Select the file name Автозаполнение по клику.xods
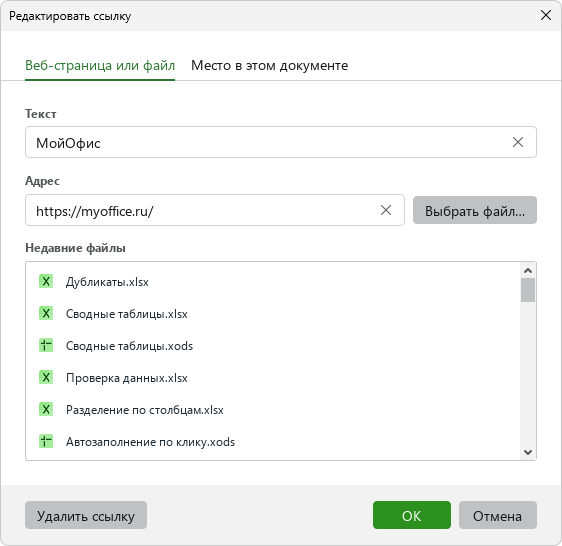The image size is (562, 546). pyautogui.click(x=151, y=442)
